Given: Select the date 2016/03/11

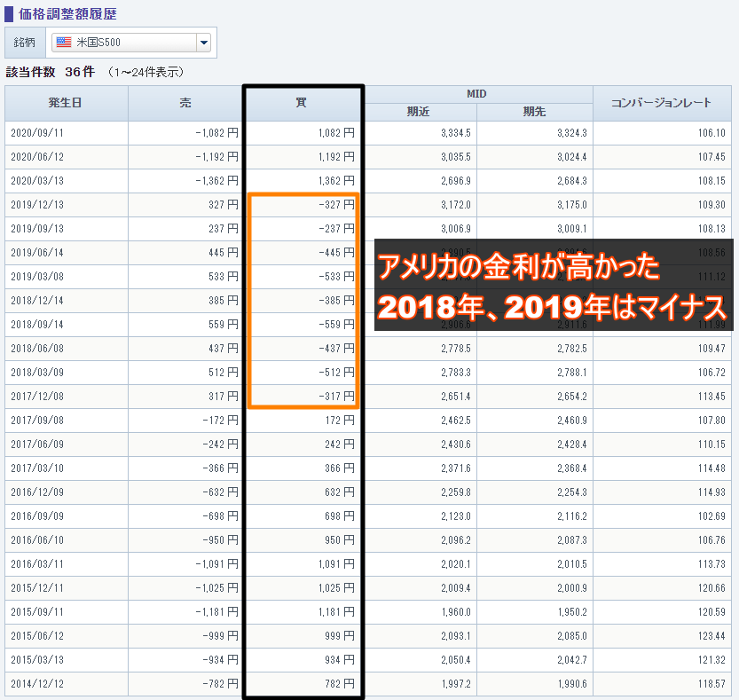Looking at the screenshot, I should [37, 564].
